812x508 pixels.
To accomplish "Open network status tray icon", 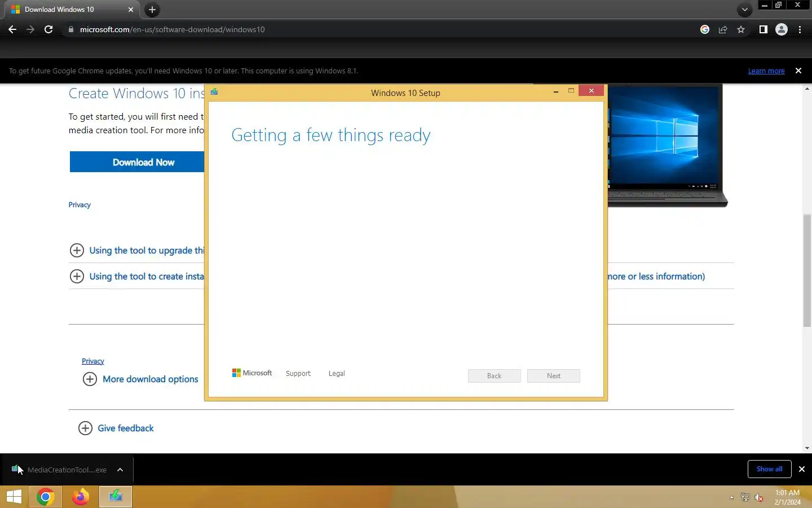I will coord(745,497).
